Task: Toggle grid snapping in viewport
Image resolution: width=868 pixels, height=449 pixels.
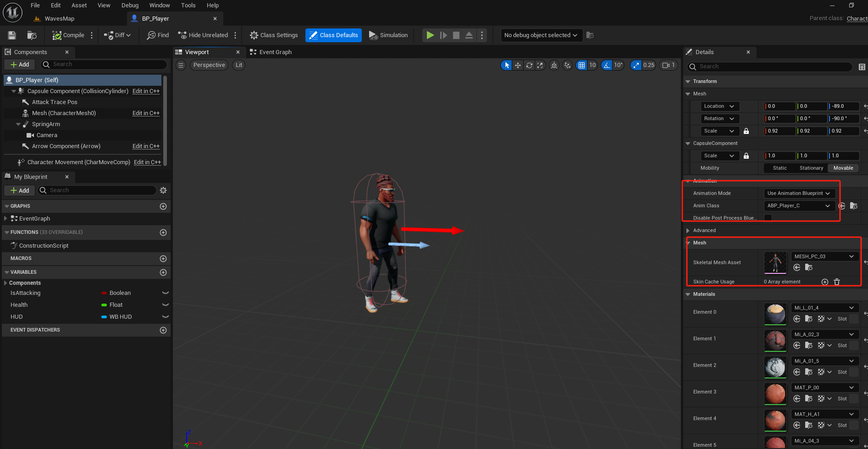Action: [581, 65]
